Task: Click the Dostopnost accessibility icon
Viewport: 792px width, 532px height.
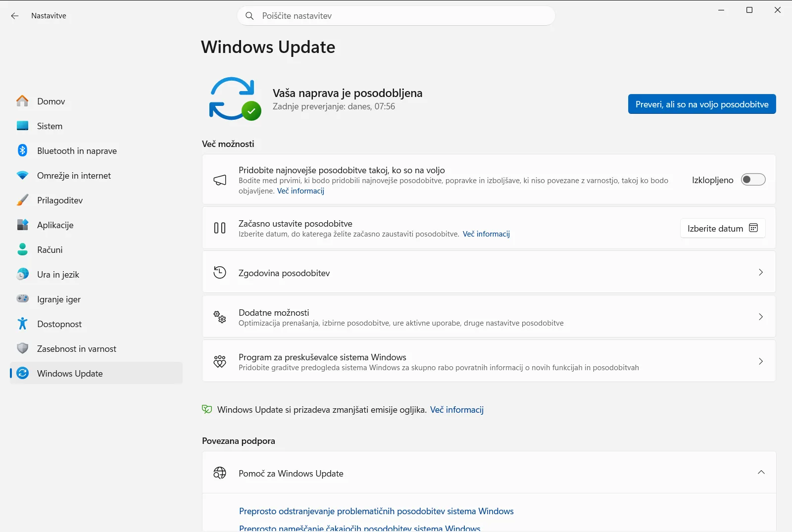Action: tap(22, 324)
